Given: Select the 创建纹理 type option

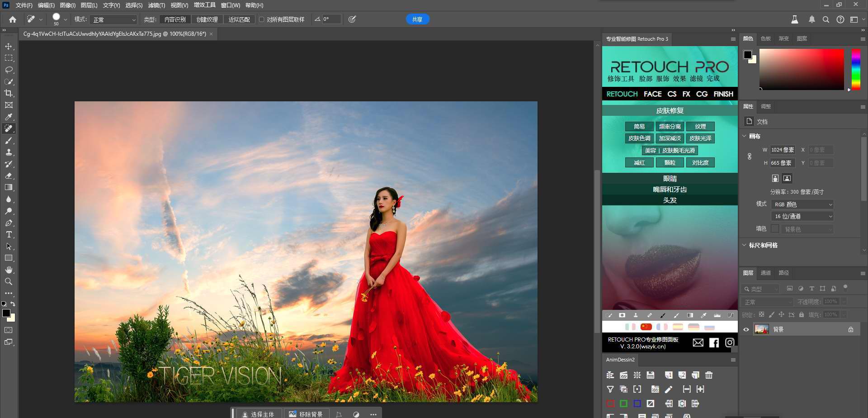Looking at the screenshot, I should [207, 19].
